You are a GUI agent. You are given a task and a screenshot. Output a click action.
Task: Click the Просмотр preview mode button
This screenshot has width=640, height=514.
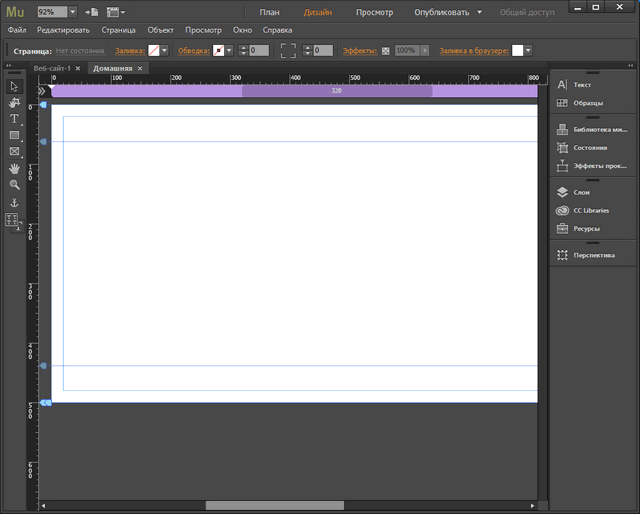[x=374, y=13]
